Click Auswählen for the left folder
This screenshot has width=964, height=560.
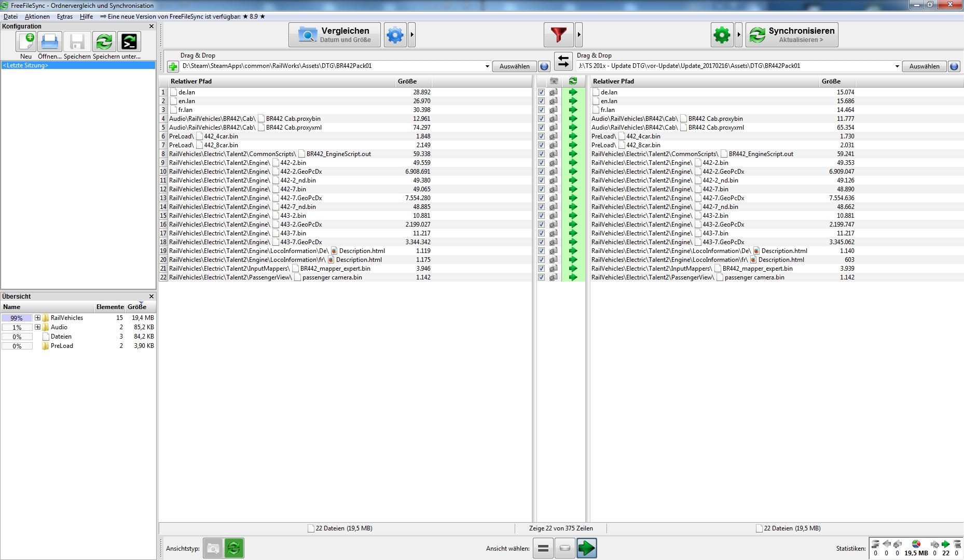point(515,66)
